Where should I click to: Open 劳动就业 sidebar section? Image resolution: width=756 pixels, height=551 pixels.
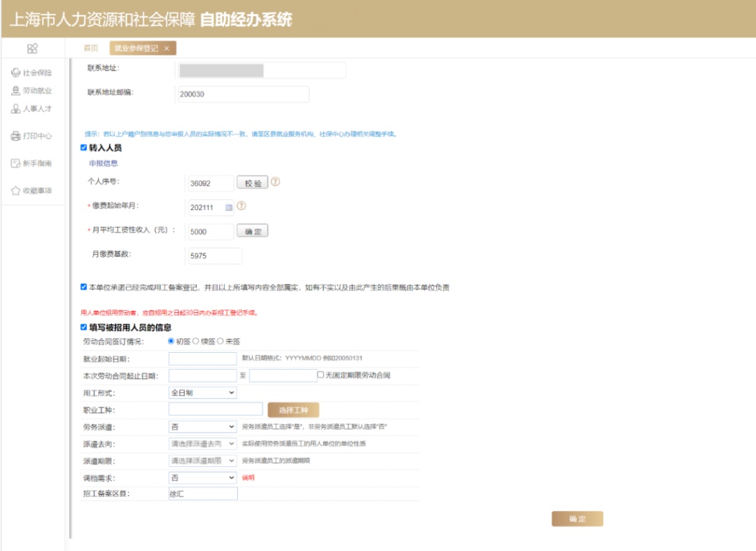tap(32, 91)
